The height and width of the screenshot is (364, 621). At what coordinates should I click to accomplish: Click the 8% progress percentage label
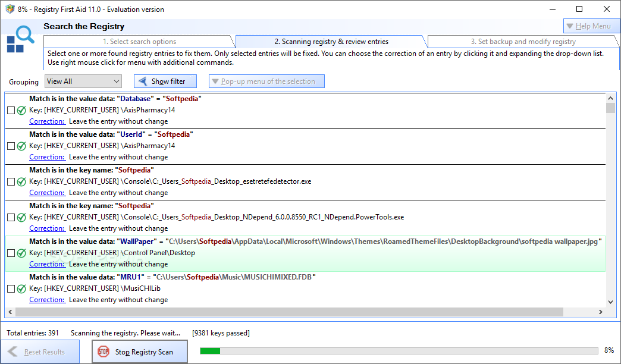pyautogui.click(x=609, y=350)
